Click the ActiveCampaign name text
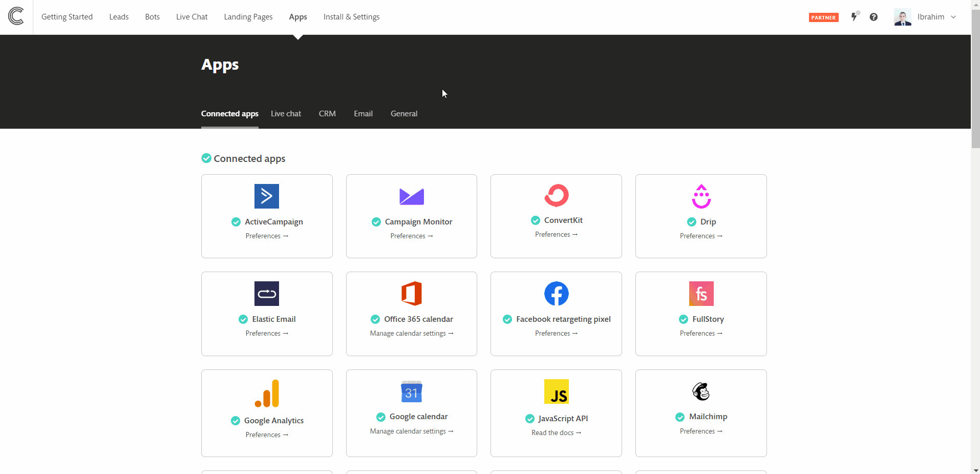Screen dimensions: 980x474 point(274,222)
